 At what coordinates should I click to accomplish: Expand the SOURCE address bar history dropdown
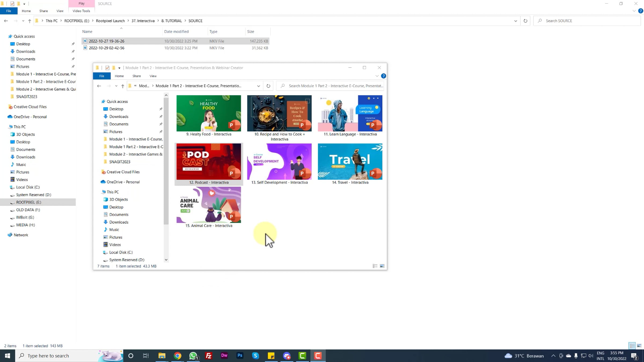tap(515, 21)
